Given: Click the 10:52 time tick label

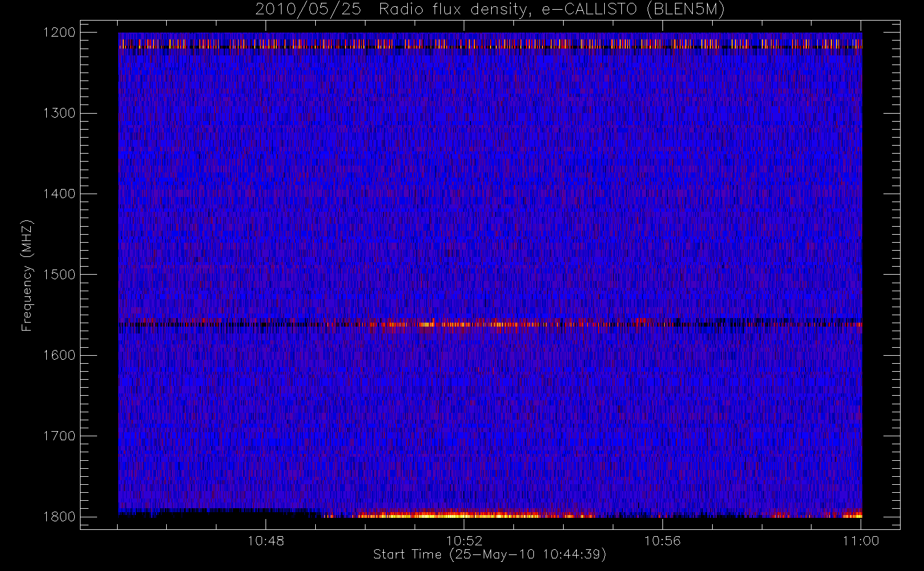Looking at the screenshot, I should pyautogui.click(x=464, y=541).
